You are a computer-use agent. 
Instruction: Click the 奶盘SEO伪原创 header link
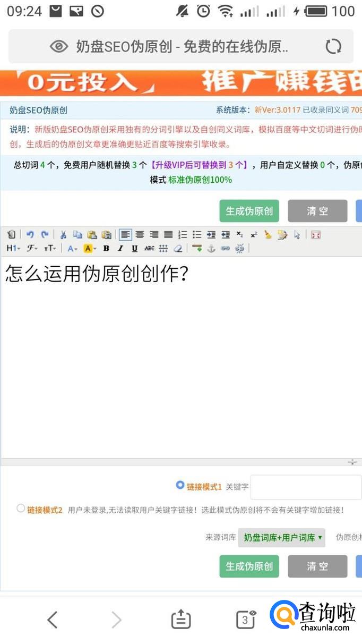point(38,111)
